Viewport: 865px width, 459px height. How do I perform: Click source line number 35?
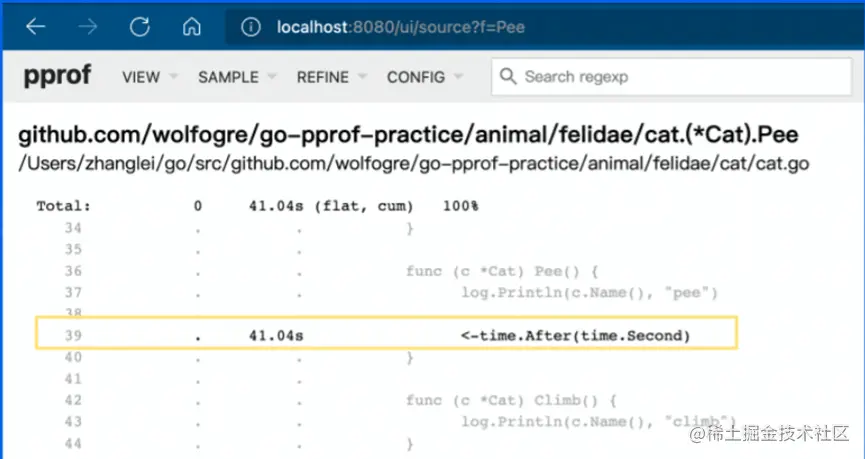coord(73,249)
